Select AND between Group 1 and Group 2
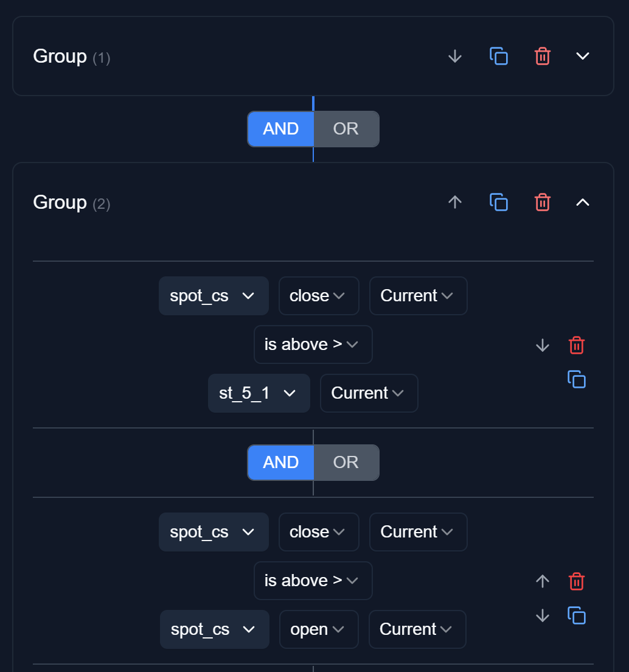Screen dimensions: 629x672 point(280,129)
